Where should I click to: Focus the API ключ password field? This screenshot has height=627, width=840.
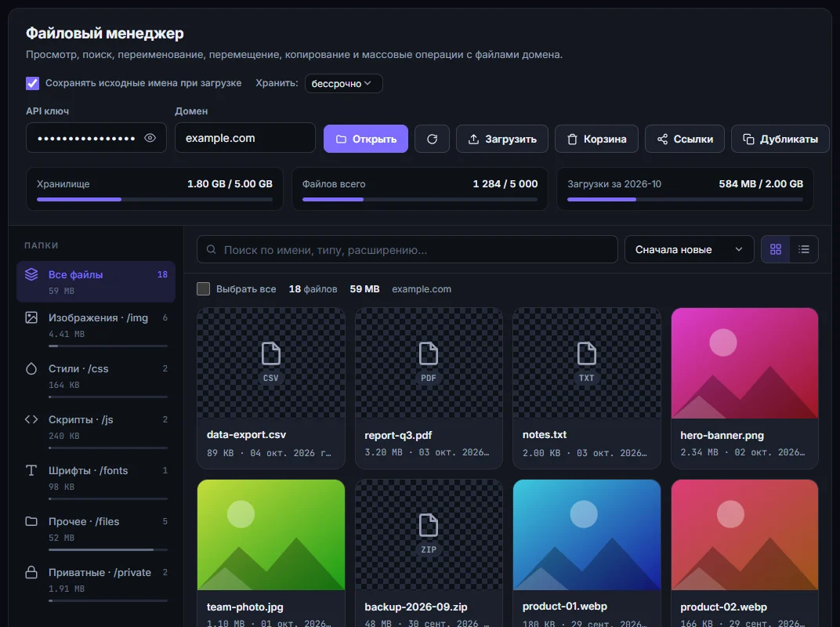click(96, 138)
